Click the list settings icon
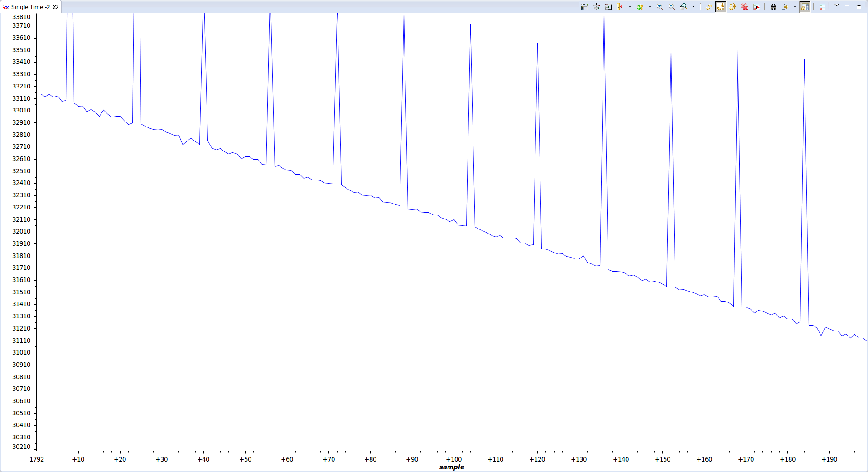 822,7
